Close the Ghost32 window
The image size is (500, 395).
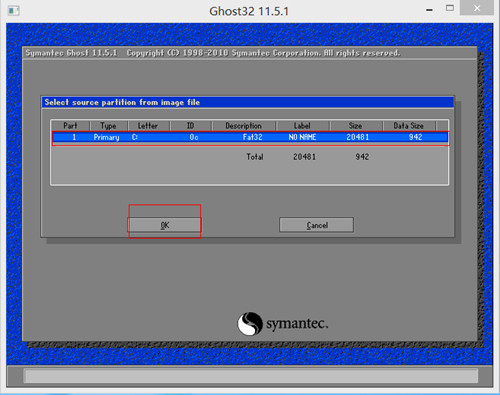coord(477,8)
